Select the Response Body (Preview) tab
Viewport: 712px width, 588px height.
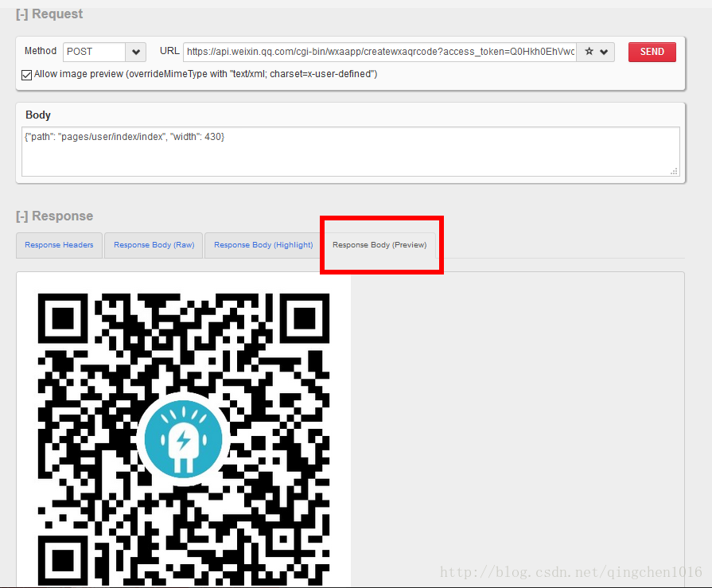[379, 245]
